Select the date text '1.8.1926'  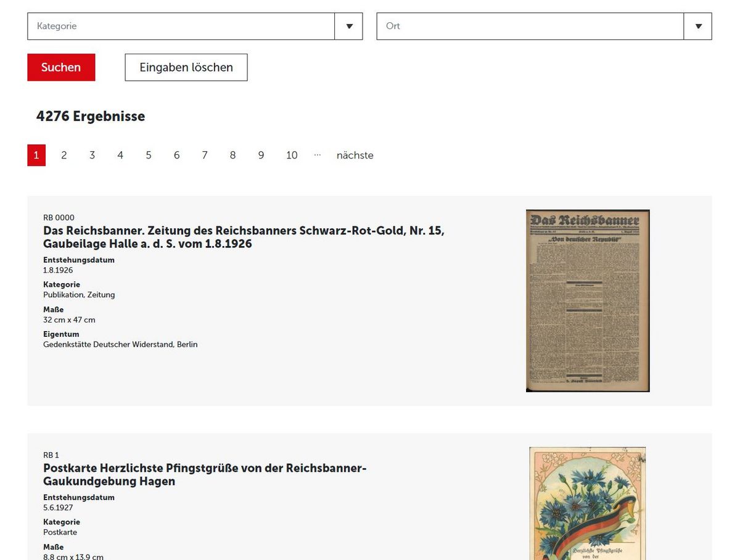tap(58, 270)
